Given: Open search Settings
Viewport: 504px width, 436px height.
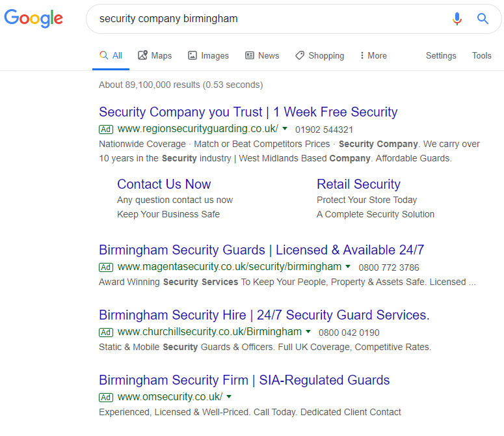Looking at the screenshot, I should pyautogui.click(x=441, y=56).
